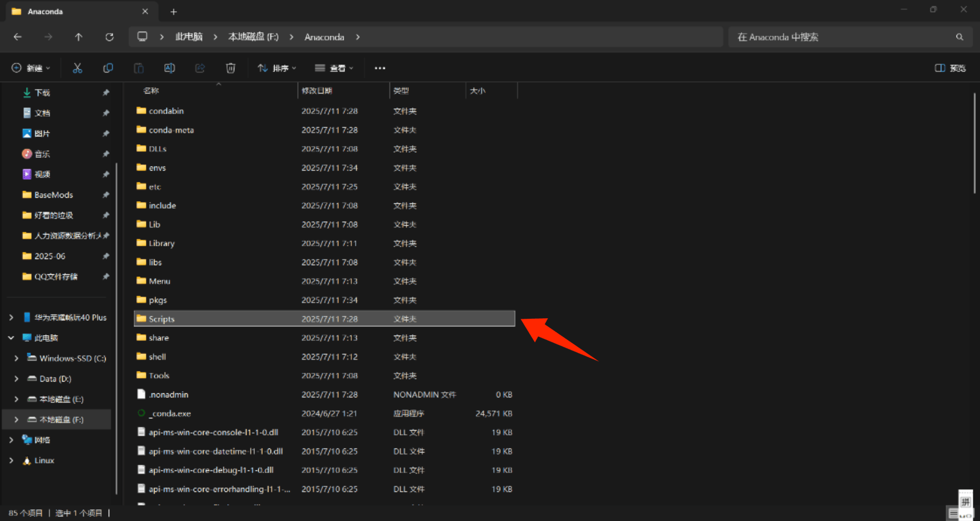This screenshot has width=980, height=521.
Task: Open the 2025-06 pinned folder
Action: (x=50, y=256)
